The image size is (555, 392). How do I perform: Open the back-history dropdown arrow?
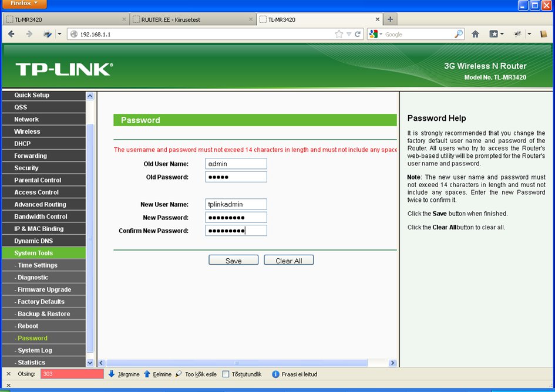click(59, 34)
